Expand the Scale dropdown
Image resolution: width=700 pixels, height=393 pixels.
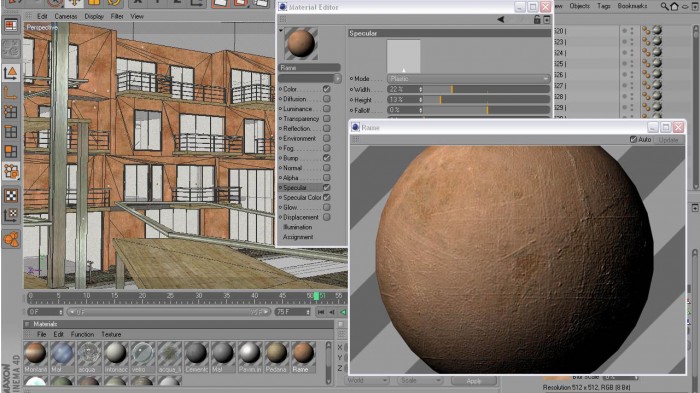coord(420,380)
